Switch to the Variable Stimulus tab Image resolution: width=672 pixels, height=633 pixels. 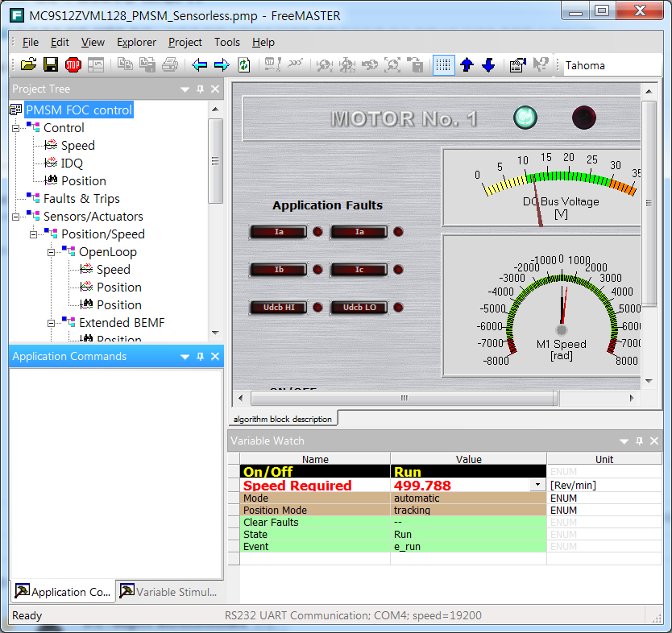169,592
